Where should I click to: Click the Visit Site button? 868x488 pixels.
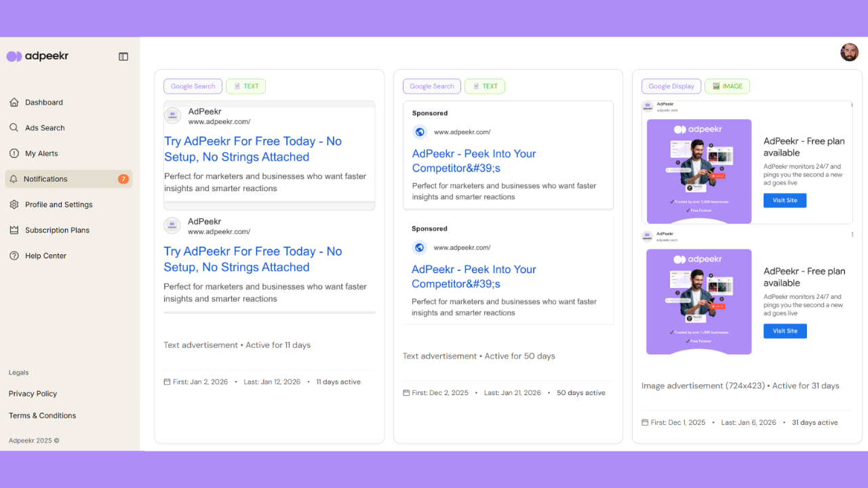pyautogui.click(x=785, y=200)
